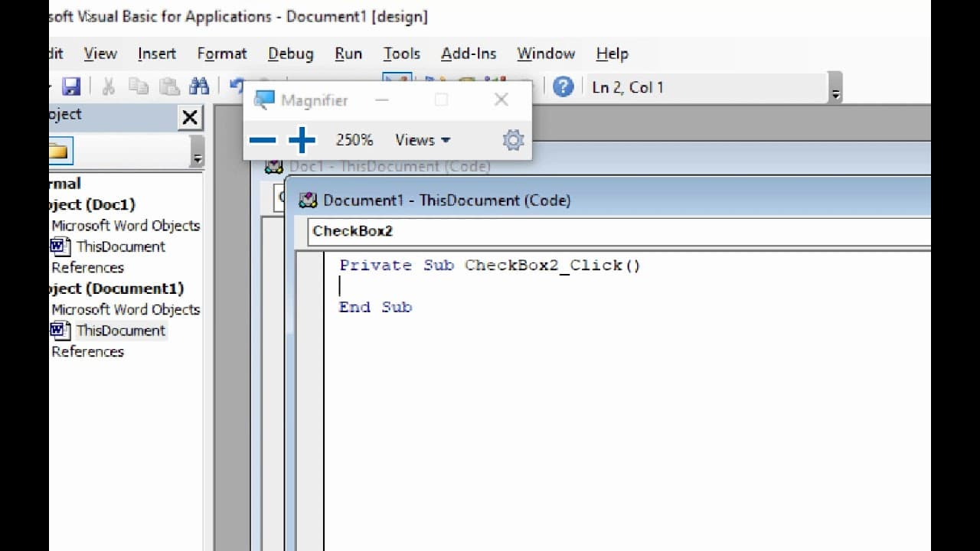Click the Document1 code window title bar icon
This screenshot has height=551, width=980.
[309, 201]
